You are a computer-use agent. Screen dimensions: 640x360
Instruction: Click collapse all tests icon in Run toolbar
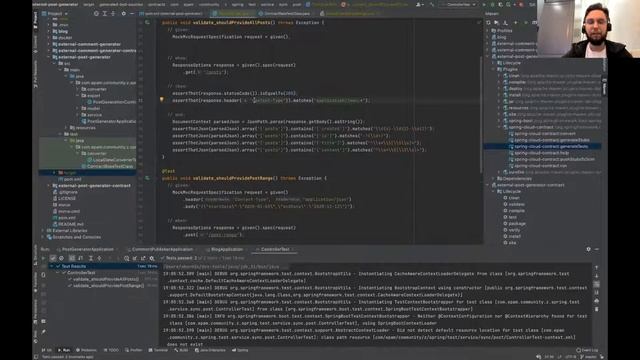99,258
